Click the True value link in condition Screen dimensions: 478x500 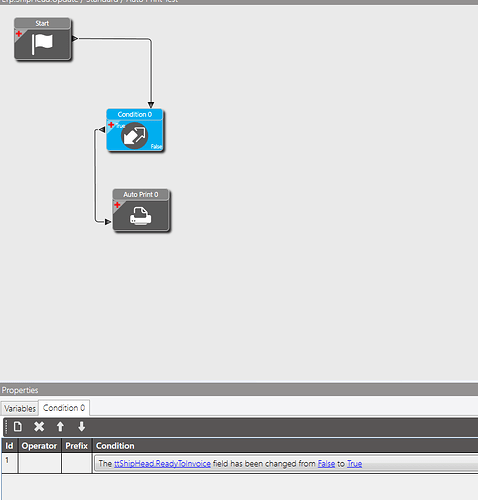355,464
